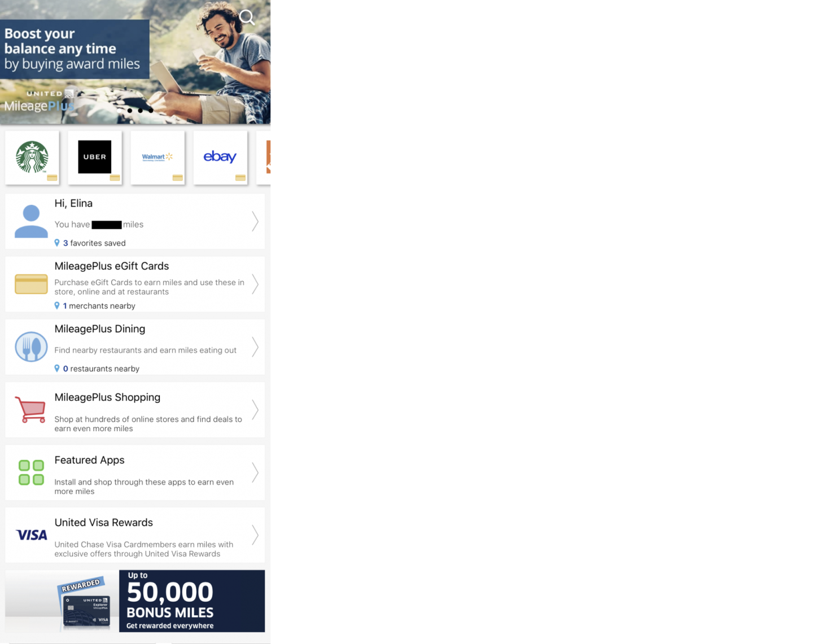The height and width of the screenshot is (644, 813).
Task: Open the Featured Apps menu entry
Action: pyautogui.click(x=89, y=460)
